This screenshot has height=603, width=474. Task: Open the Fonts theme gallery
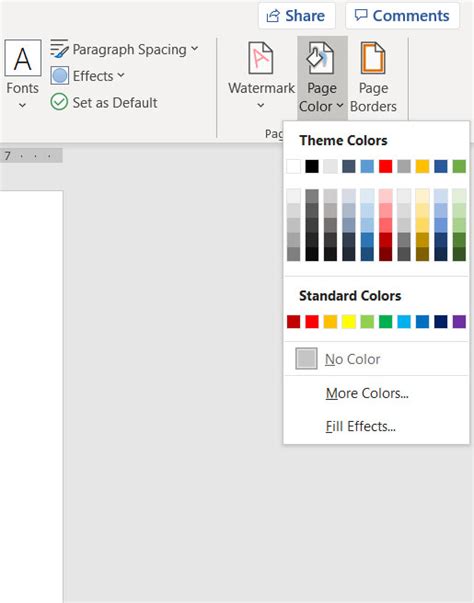[x=23, y=73]
